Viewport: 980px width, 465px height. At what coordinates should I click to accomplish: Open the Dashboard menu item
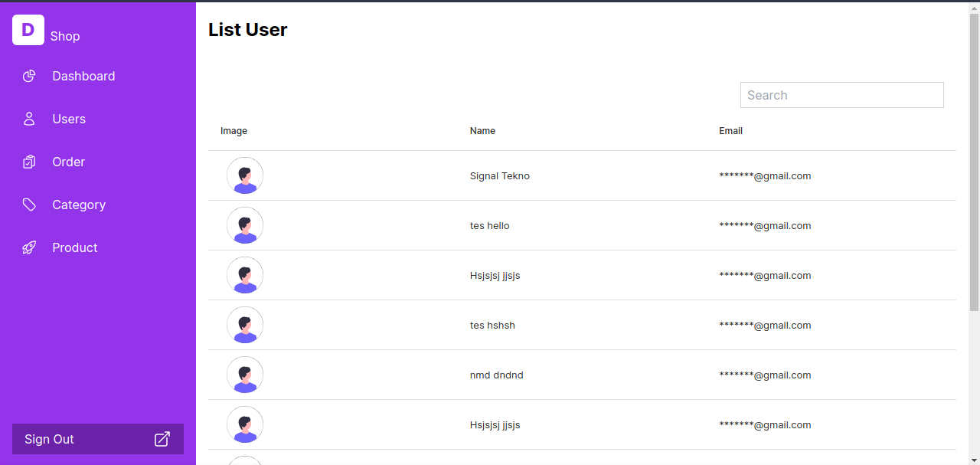click(83, 76)
